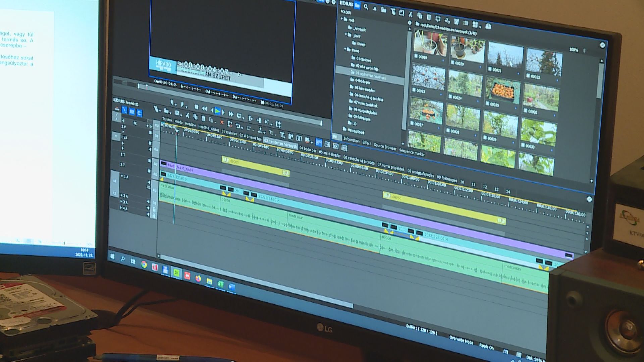Toggle the V video source channel patch
The height and width of the screenshot is (362, 644).
click(116, 137)
